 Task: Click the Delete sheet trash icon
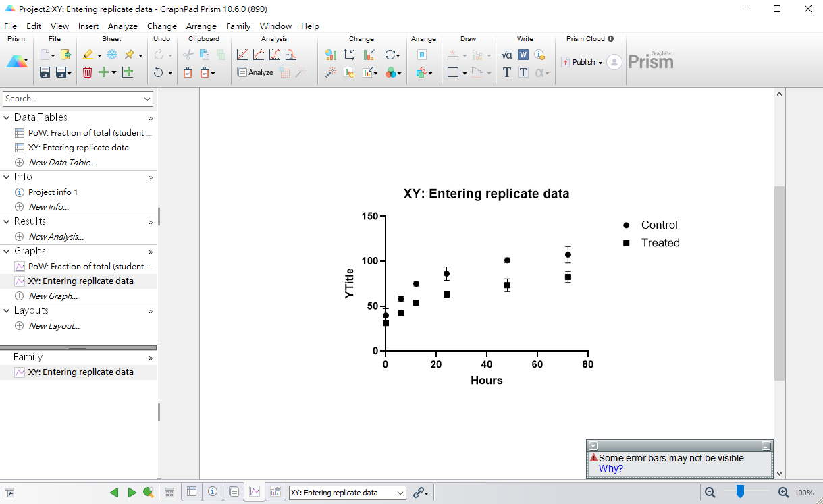pyautogui.click(x=88, y=72)
